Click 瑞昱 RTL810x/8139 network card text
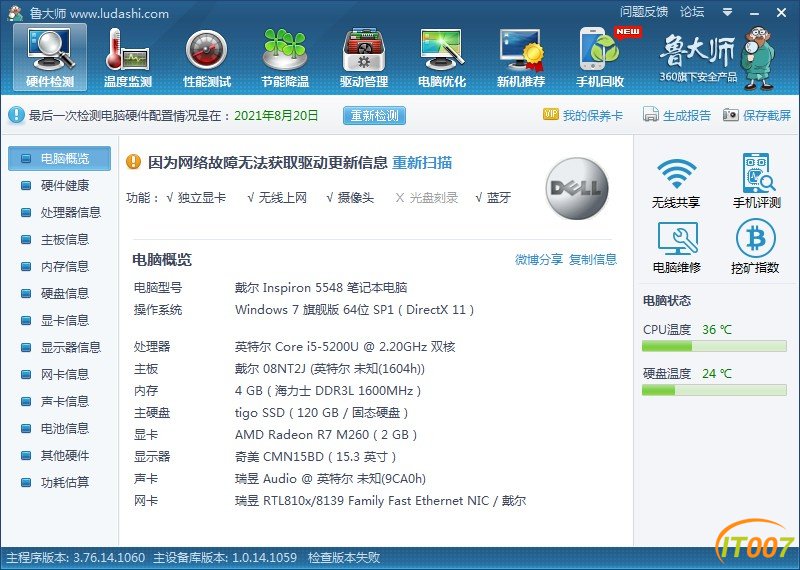Screen dimensions: 800x570 381,501
